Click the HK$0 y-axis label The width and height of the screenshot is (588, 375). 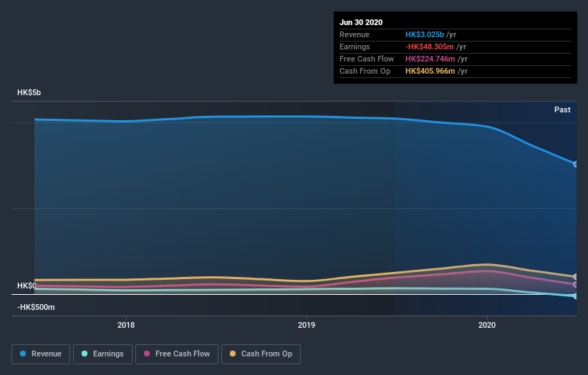[26, 286]
